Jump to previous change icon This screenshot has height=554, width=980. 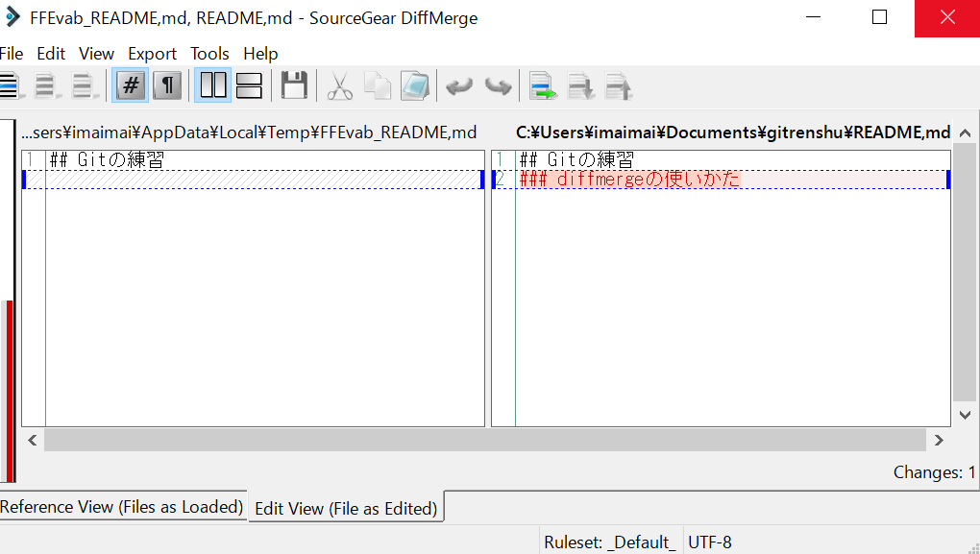[619, 85]
